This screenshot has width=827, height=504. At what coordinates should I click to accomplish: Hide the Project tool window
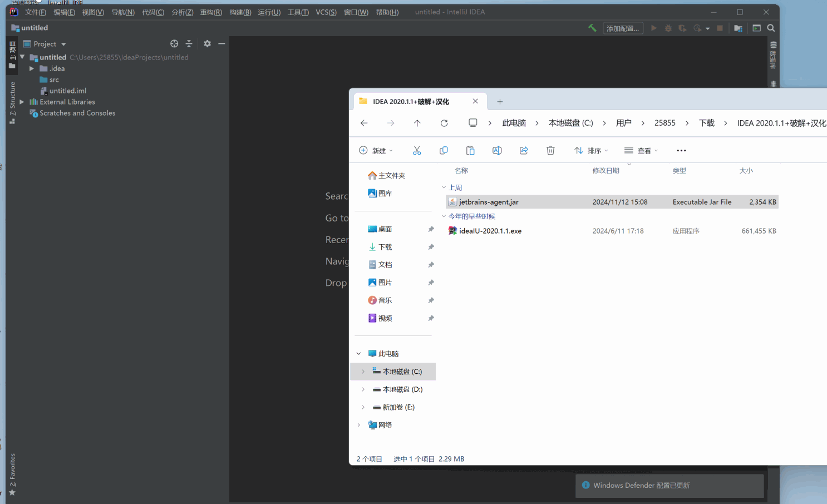pos(221,43)
